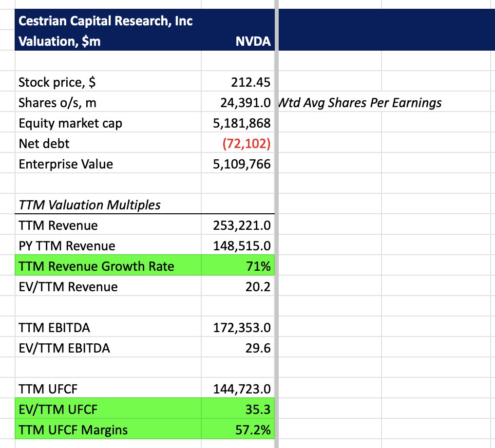495x448 pixels.
Task: Select the 'Equity market cap' label cell
Action: 108,123
